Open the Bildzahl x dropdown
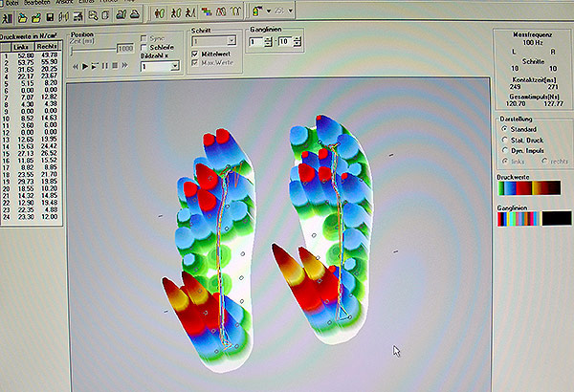Image resolution: width=574 pixels, height=392 pixels. (161, 66)
